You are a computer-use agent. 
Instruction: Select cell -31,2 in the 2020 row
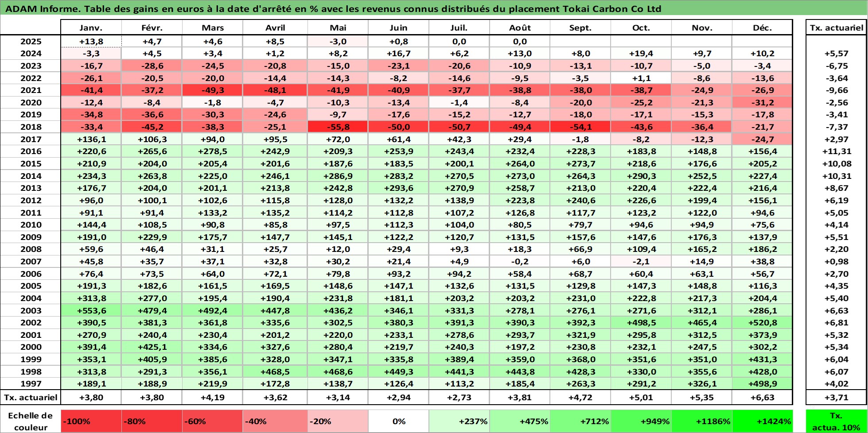pyautogui.click(x=762, y=102)
